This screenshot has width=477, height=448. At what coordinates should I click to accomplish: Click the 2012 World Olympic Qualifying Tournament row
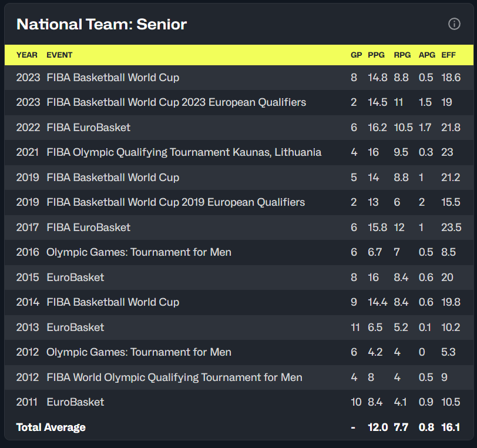pos(174,377)
